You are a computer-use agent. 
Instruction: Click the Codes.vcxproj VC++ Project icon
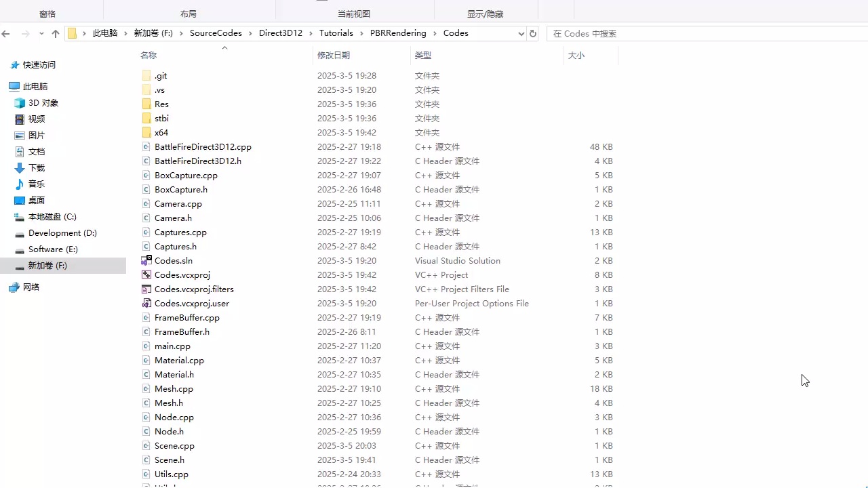tap(146, 274)
